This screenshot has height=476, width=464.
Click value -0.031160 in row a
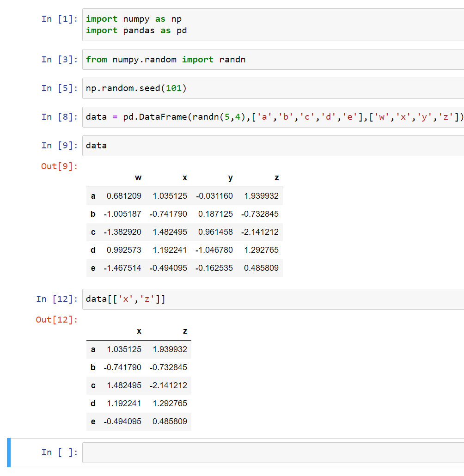point(214,196)
